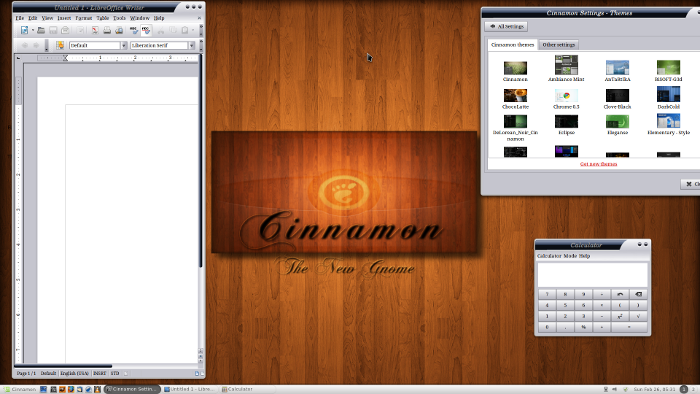Open the Table menu in Writer
The image size is (700, 394).
tap(103, 18)
